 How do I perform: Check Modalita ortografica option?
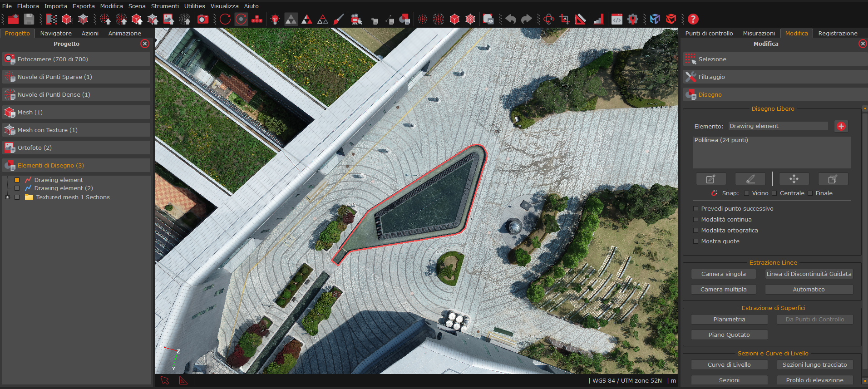click(x=695, y=230)
